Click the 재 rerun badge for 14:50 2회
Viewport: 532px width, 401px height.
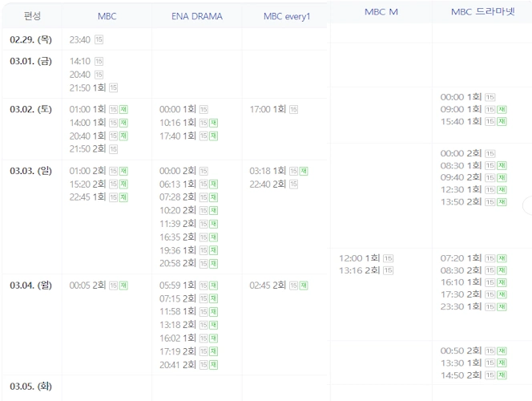point(502,375)
